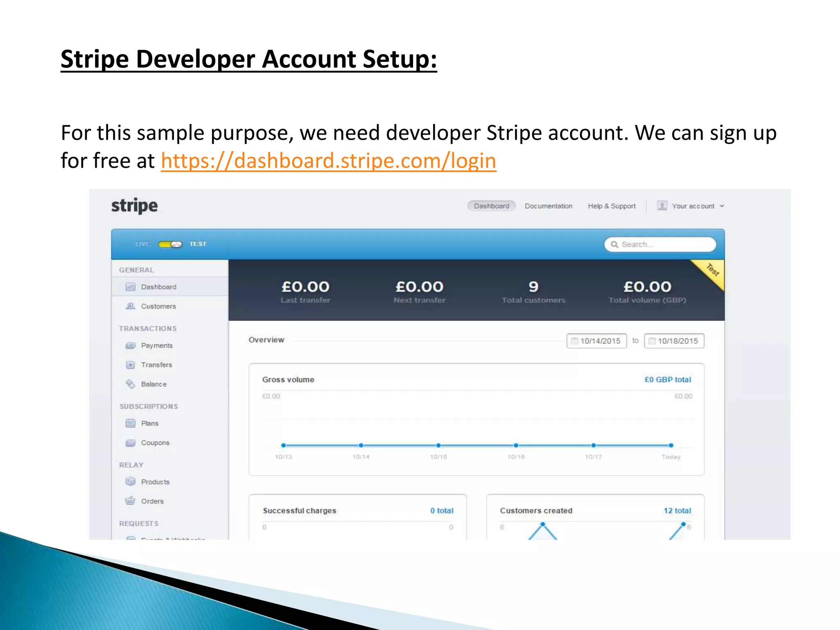Image resolution: width=840 pixels, height=630 pixels.
Task: Click the Dashboard sidebar icon
Action: click(x=130, y=287)
